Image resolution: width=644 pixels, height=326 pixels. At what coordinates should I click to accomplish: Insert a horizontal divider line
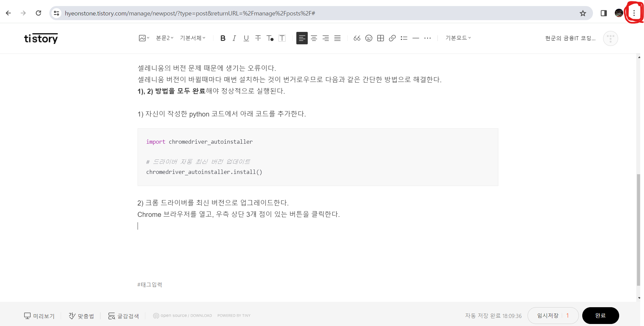[416, 38]
